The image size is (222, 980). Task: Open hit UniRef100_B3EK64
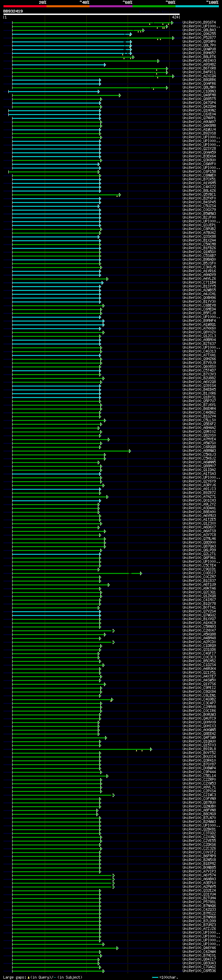pos(199,156)
